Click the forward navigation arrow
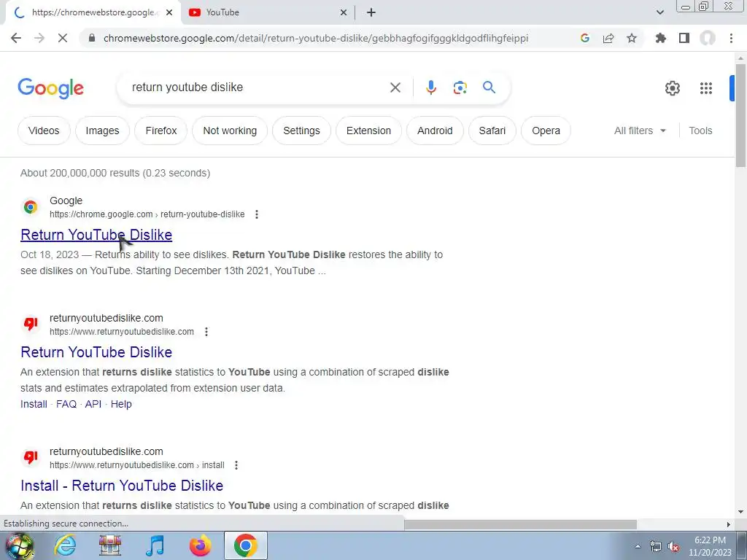The image size is (747, 560). pyautogui.click(x=39, y=38)
